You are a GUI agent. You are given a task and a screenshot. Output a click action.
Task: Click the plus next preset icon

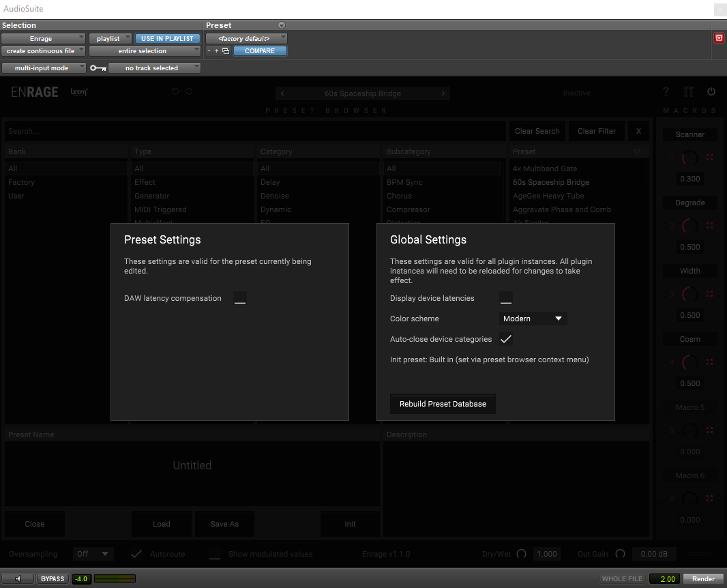point(217,51)
